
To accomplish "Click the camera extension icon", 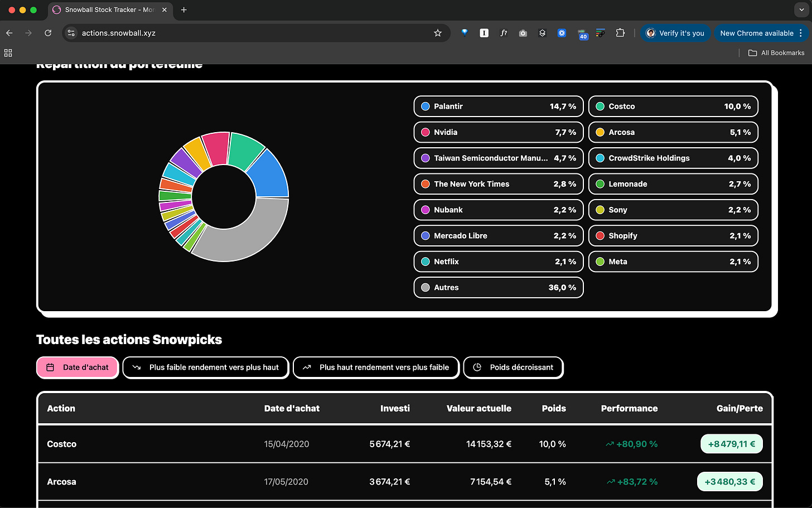I will [523, 33].
